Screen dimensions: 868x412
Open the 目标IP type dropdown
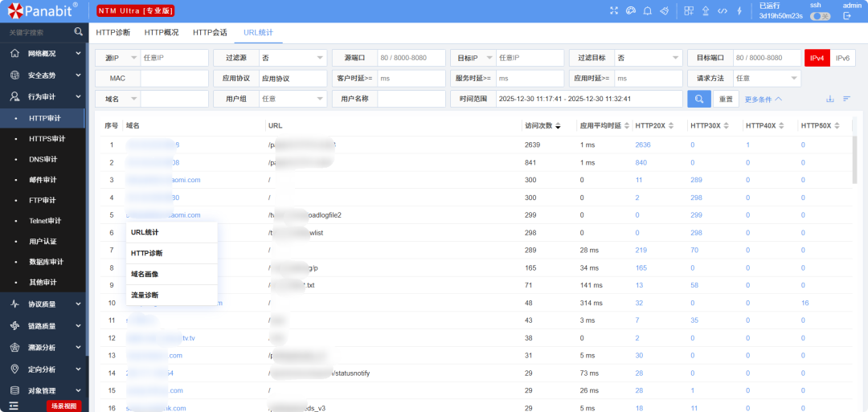(473, 58)
